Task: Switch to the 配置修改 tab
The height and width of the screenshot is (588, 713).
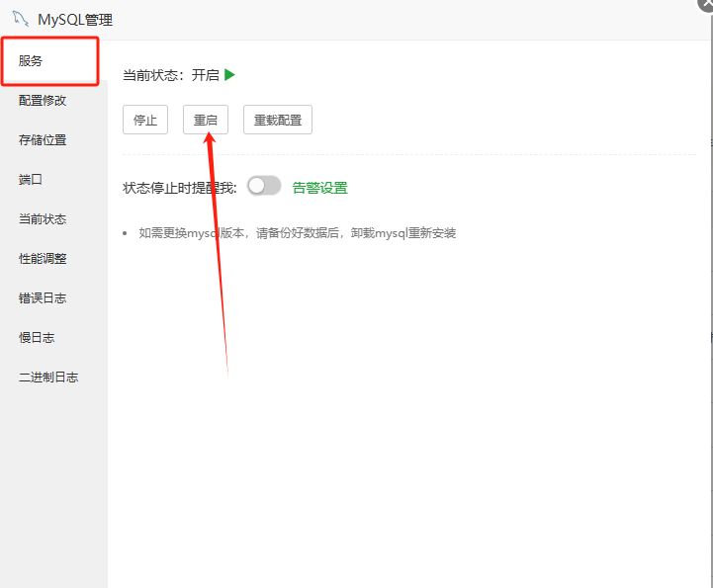Action: (x=43, y=101)
